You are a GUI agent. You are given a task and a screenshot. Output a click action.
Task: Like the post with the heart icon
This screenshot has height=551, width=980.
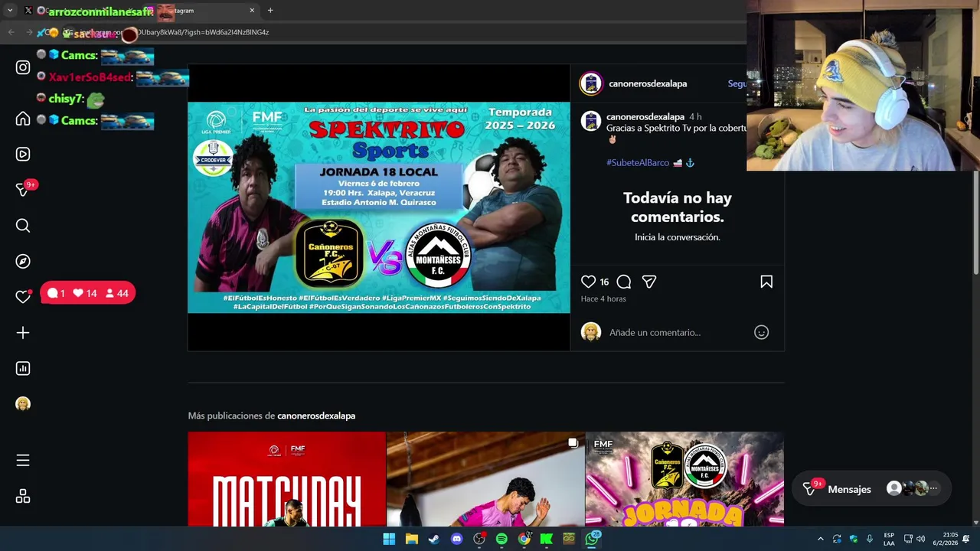tap(588, 282)
